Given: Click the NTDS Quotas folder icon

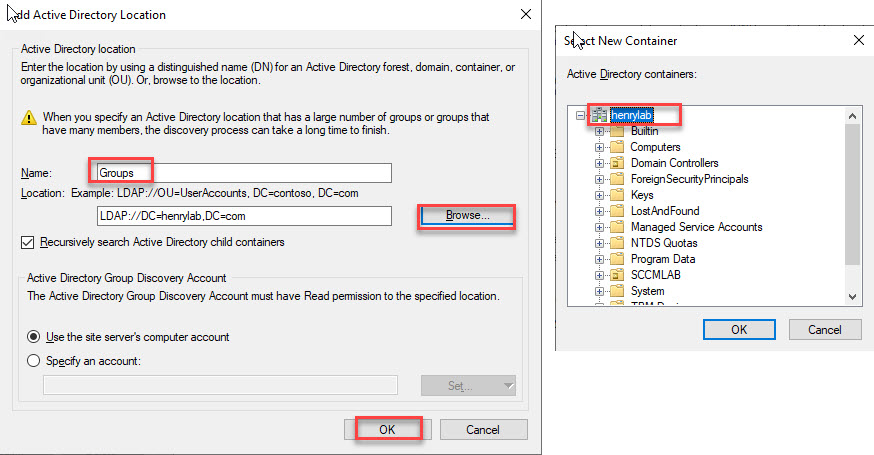Looking at the screenshot, I should 616,243.
